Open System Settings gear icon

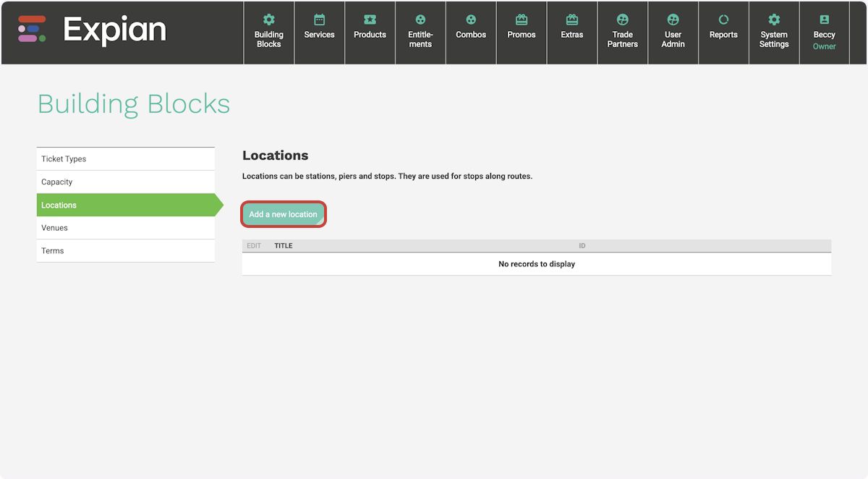pyautogui.click(x=774, y=20)
